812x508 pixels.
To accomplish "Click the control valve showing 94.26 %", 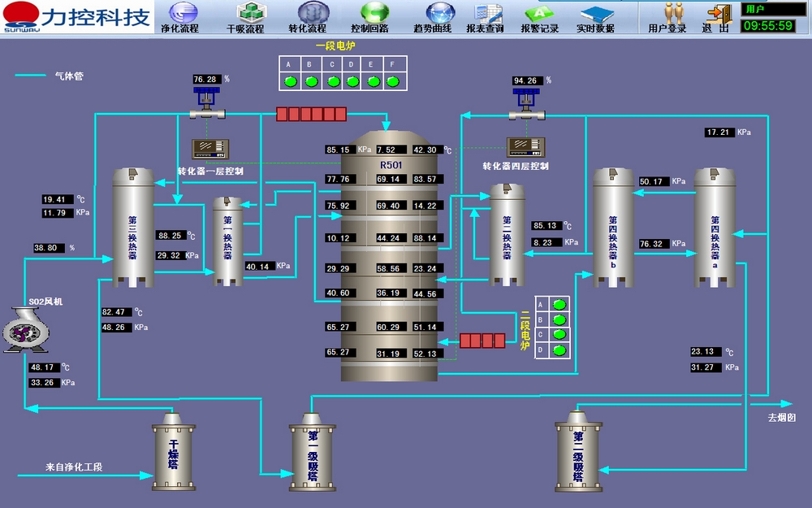I will pos(526,103).
